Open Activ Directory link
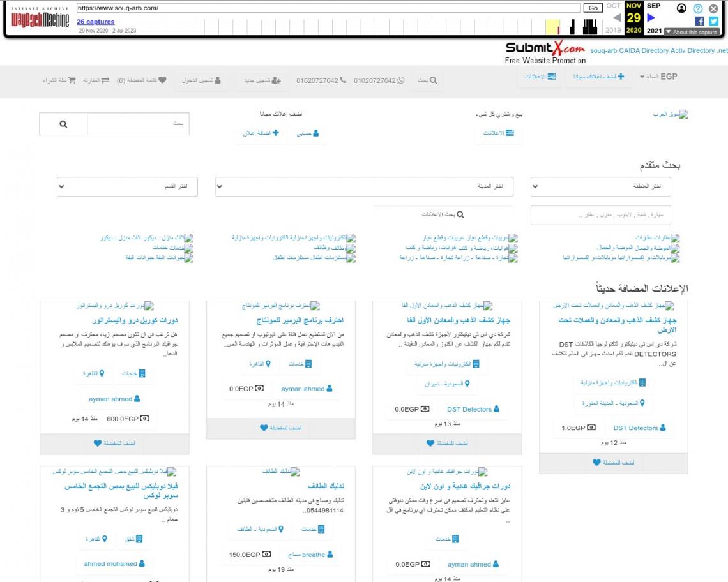This screenshot has height=582, width=728. click(x=692, y=50)
